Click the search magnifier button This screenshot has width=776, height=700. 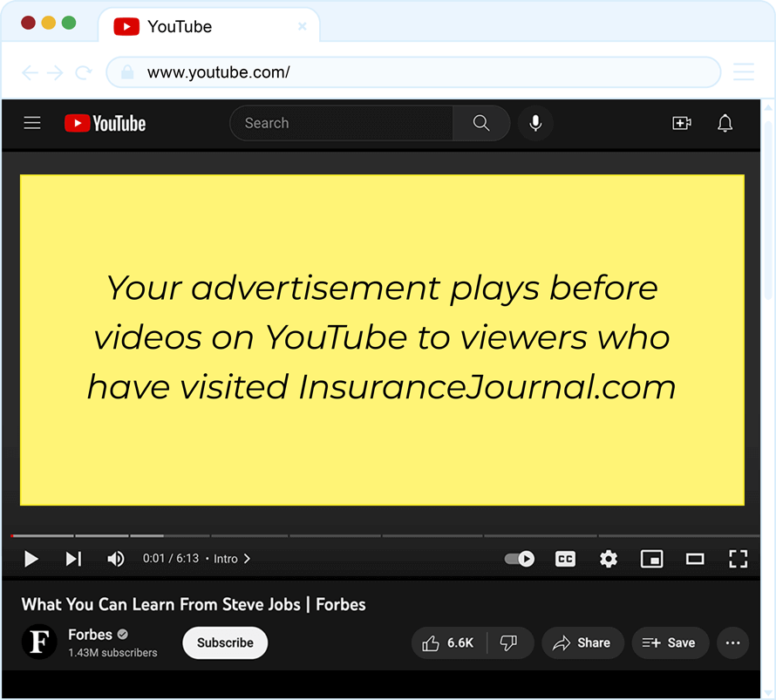tap(481, 124)
